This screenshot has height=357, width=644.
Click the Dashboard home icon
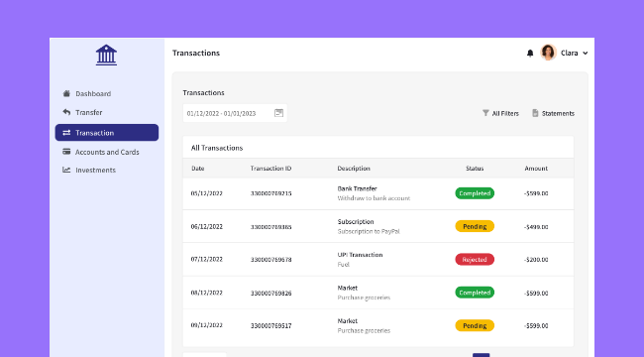tap(66, 93)
